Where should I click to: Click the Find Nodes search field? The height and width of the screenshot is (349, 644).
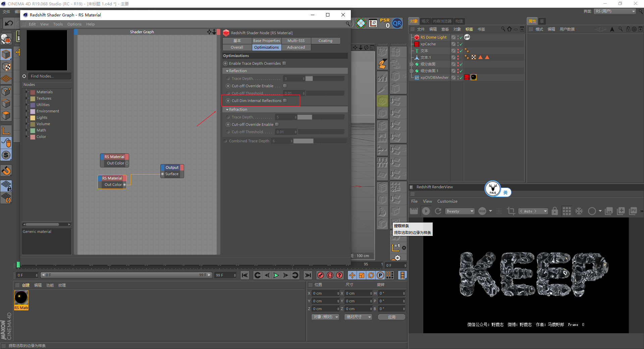[x=50, y=76]
